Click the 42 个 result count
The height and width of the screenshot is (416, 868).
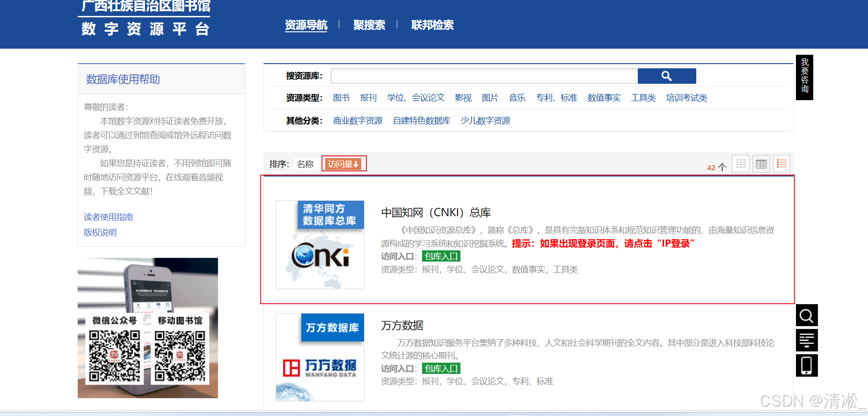(x=716, y=168)
